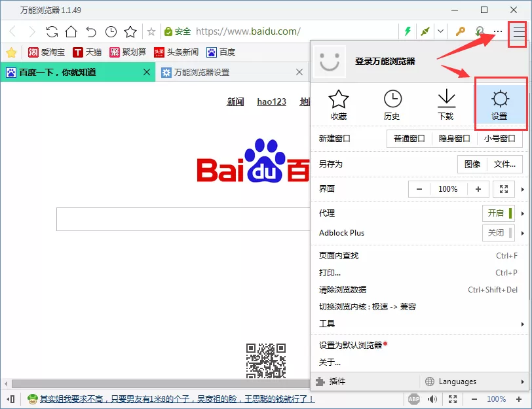Mute sound via status bar speaker icon
Viewport: 532px width, 409px height.
pyautogui.click(x=432, y=399)
